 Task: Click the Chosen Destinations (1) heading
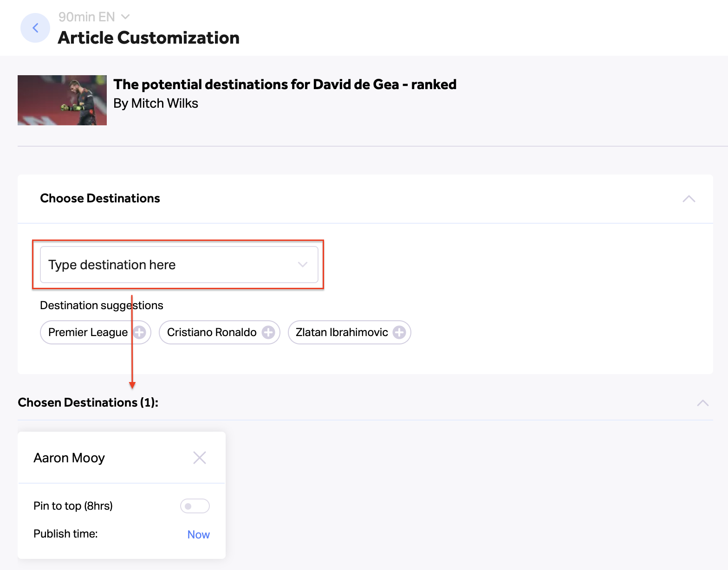pyautogui.click(x=88, y=402)
